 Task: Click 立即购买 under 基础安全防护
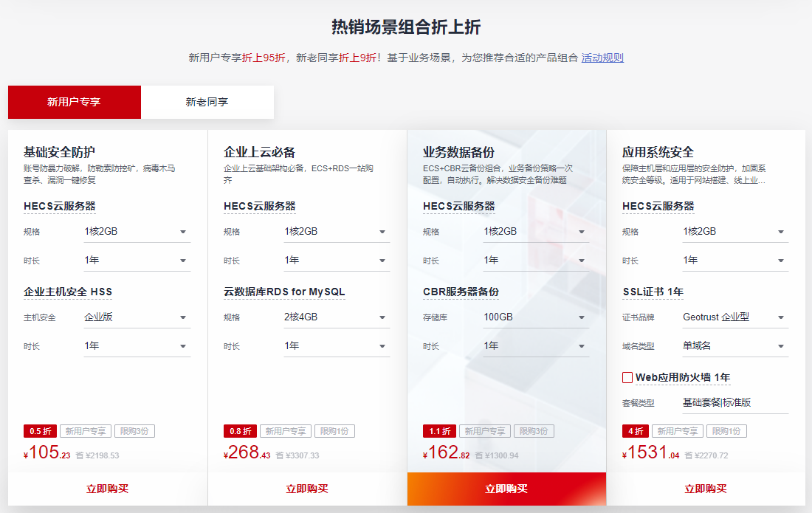pyautogui.click(x=108, y=489)
